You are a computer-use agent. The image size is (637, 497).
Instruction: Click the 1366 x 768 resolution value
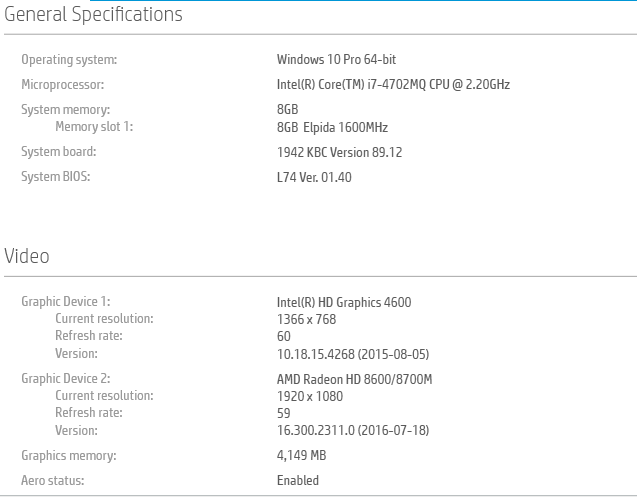pyautogui.click(x=306, y=319)
